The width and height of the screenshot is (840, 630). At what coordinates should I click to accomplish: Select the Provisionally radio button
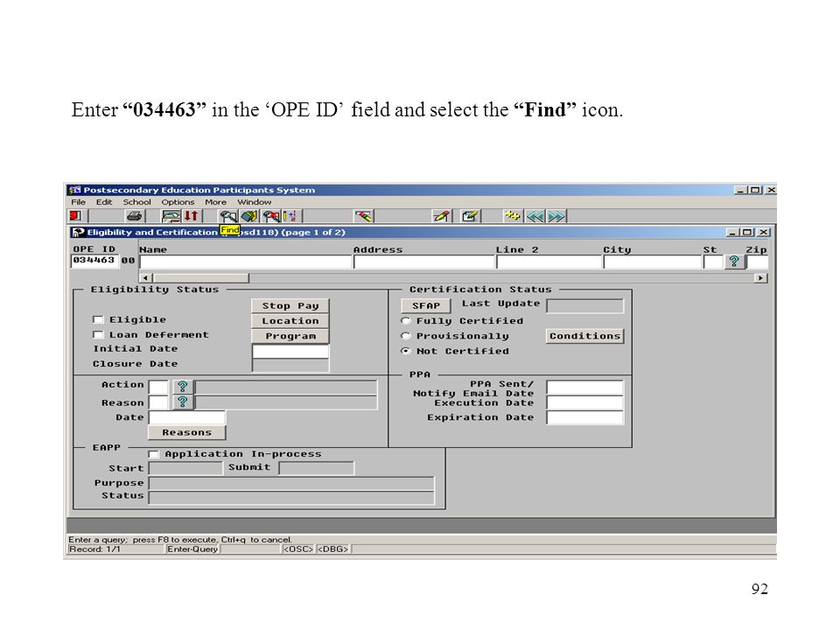click(406, 336)
